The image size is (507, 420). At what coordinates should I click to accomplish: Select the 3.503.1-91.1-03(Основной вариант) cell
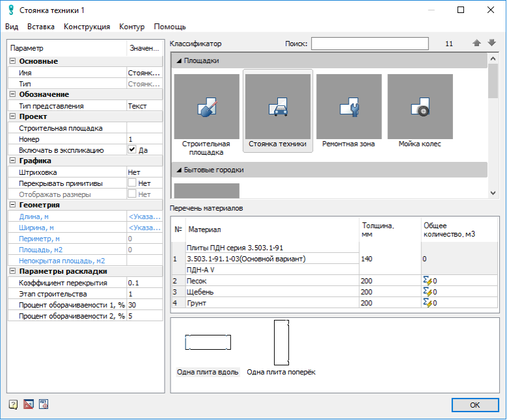click(x=272, y=259)
